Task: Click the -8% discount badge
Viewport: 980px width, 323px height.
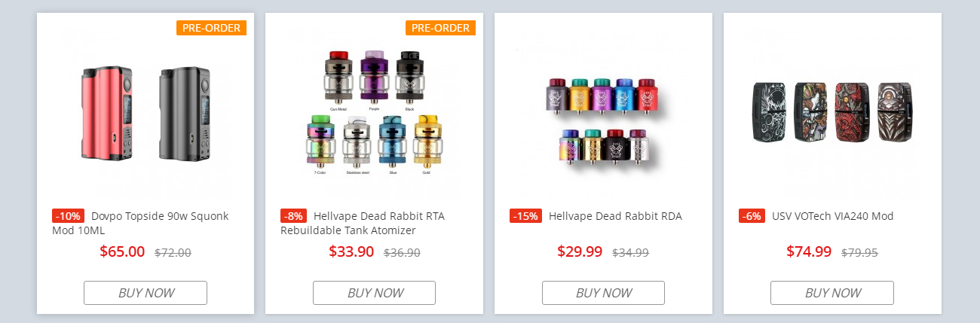Action: click(x=293, y=216)
